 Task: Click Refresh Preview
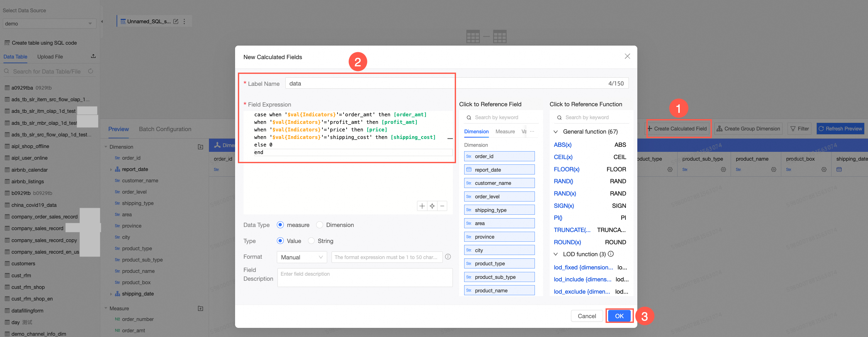pyautogui.click(x=840, y=129)
